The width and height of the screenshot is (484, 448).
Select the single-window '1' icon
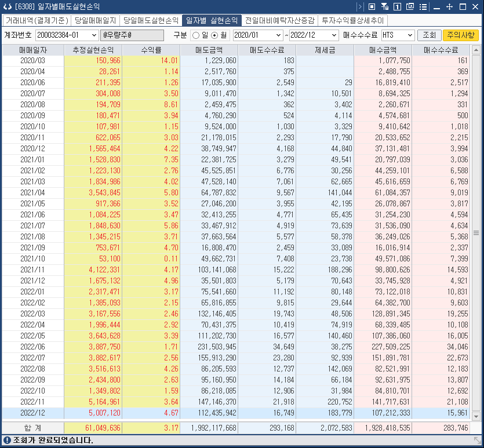(x=396, y=7)
